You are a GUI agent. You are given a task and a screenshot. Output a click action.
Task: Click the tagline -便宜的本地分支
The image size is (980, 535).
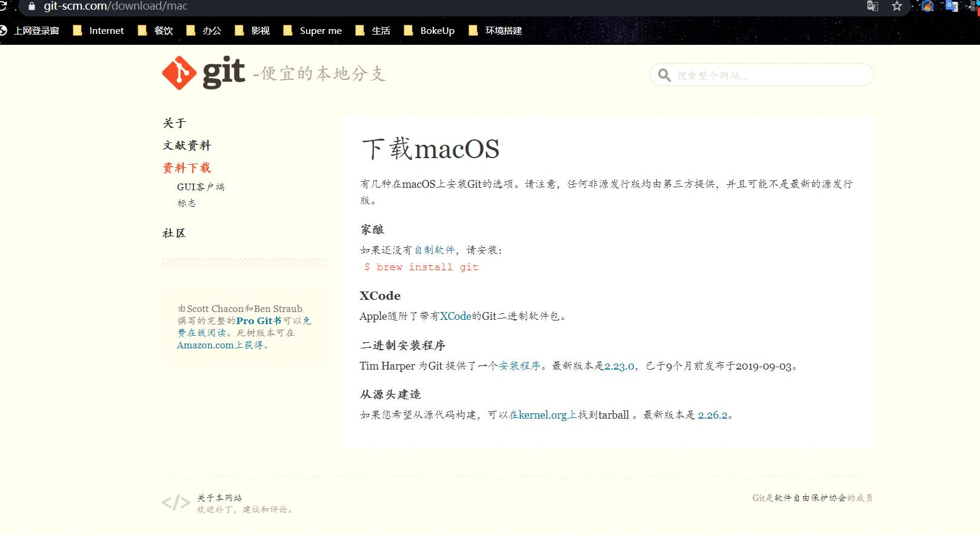click(319, 74)
